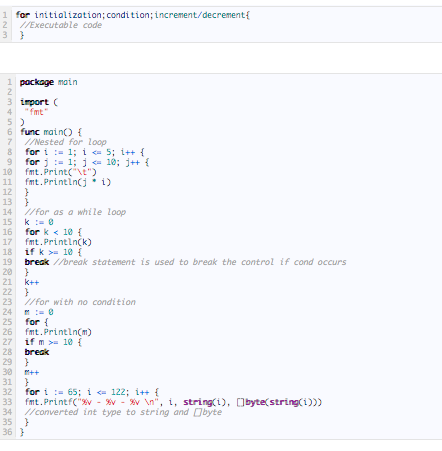The height and width of the screenshot is (451, 442).
Task: Click line number 36 in the gutter
Action: click(x=7, y=432)
